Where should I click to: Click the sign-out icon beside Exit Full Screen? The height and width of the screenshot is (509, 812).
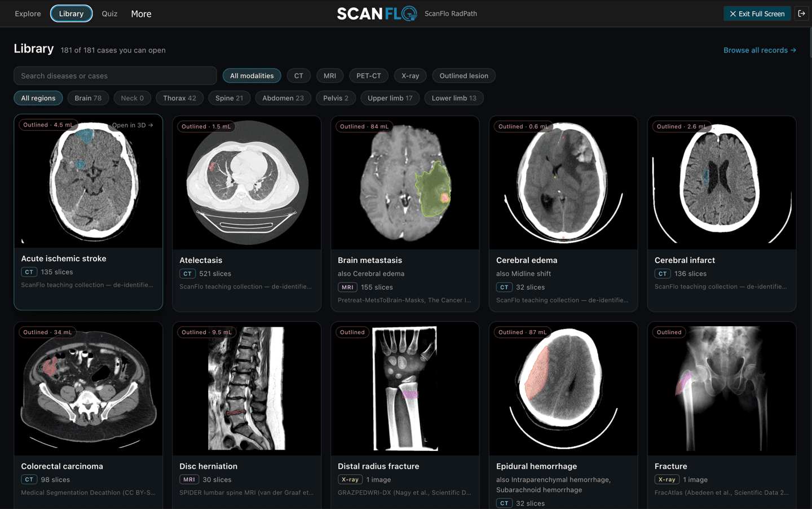[801, 14]
